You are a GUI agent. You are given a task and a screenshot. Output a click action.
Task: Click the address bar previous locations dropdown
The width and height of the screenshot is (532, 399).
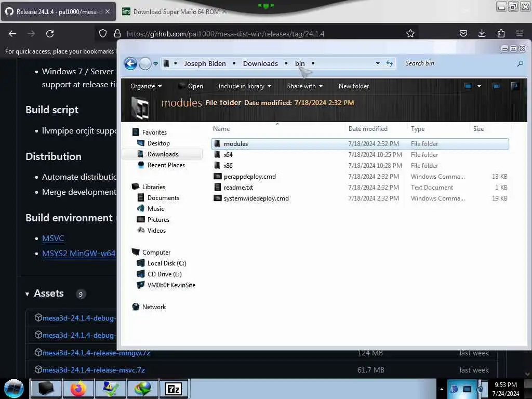tap(378, 63)
